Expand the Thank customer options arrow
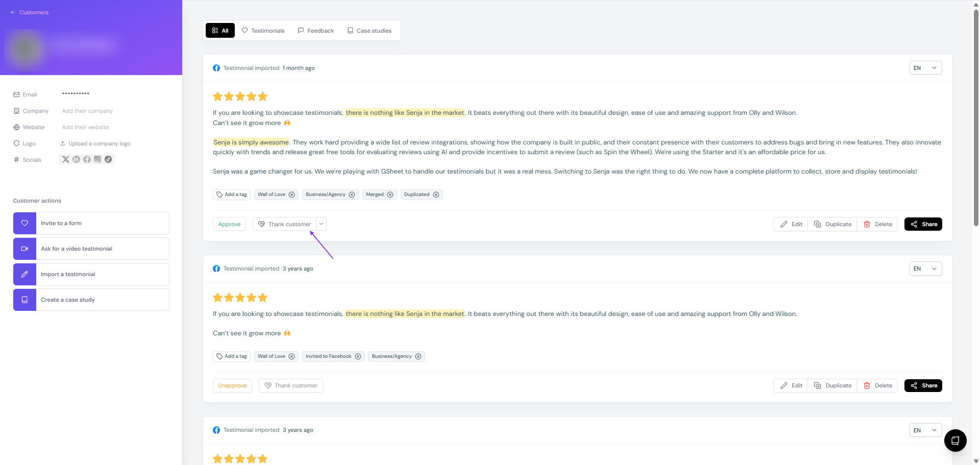The image size is (980, 465). [321, 224]
